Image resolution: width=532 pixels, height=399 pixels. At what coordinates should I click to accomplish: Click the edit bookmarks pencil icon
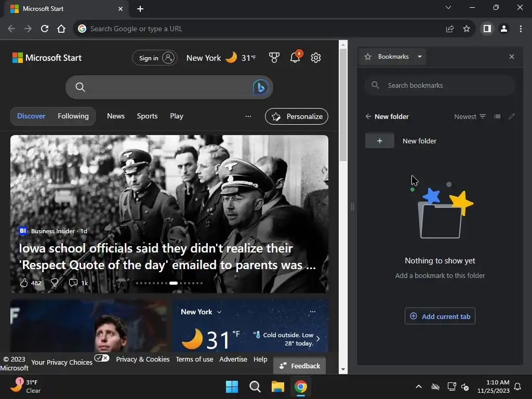click(x=512, y=116)
